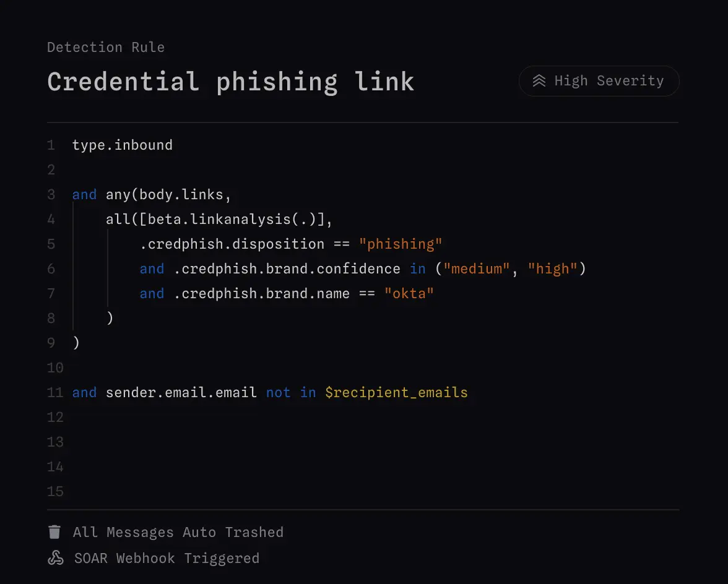Click the not in operator on line 11
The height and width of the screenshot is (584, 728).
coord(292,392)
